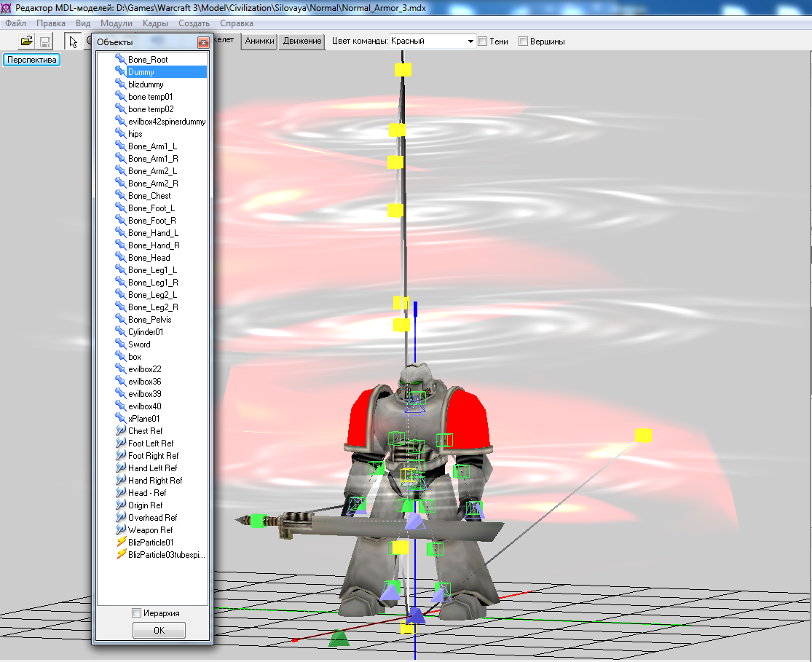This screenshot has height=662, width=812.
Task: Click the attachment icon beside Chest Ref
Action: coord(121,430)
